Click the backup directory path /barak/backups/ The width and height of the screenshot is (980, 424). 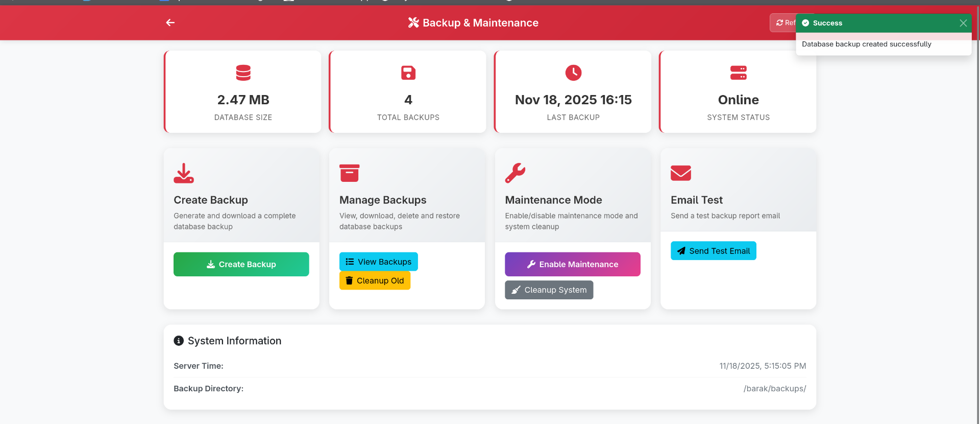click(774, 389)
